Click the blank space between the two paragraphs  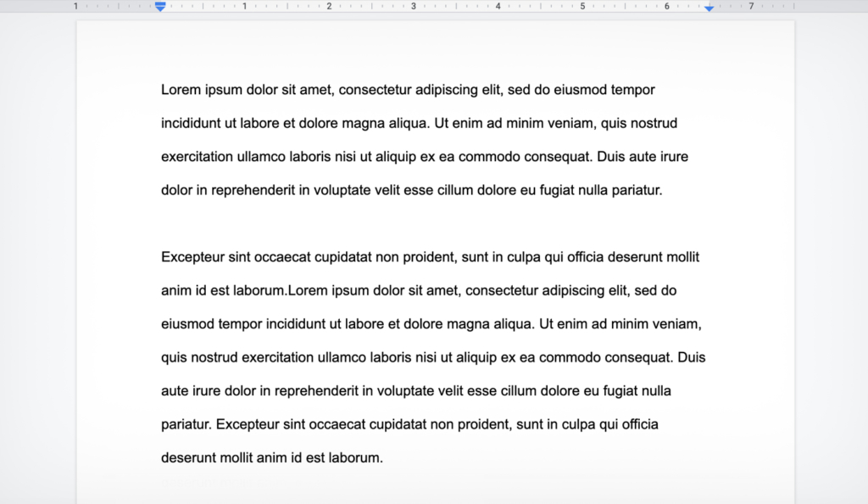pyautogui.click(x=424, y=223)
